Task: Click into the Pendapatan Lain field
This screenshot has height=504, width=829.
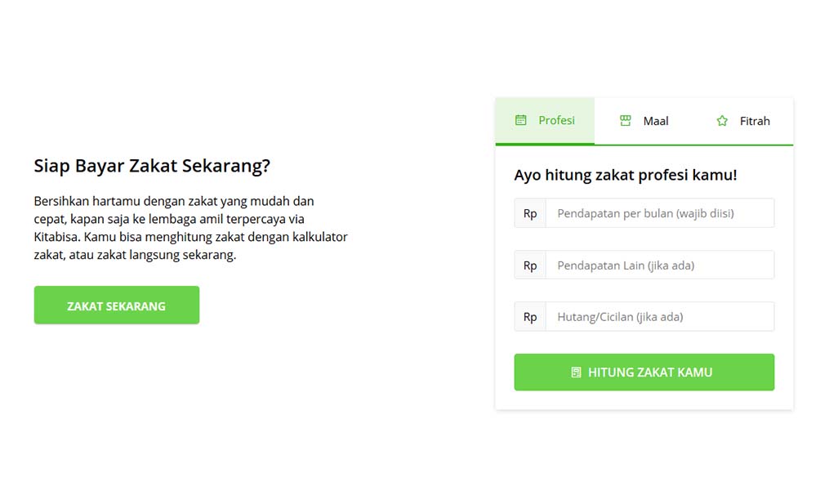Action: pyautogui.click(x=660, y=265)
